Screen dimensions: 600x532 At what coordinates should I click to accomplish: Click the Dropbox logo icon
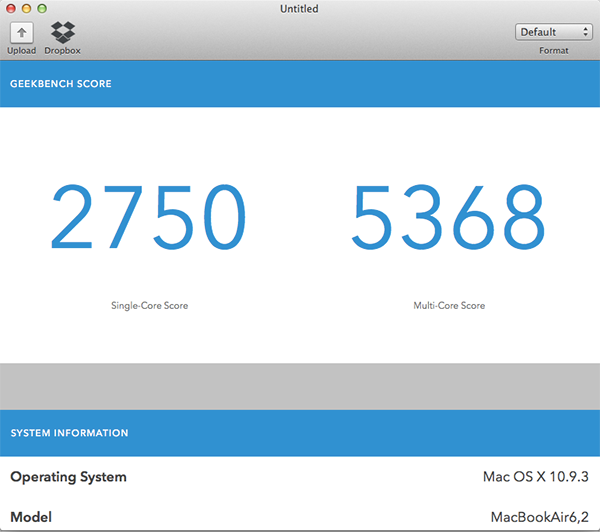click(63, 32)
